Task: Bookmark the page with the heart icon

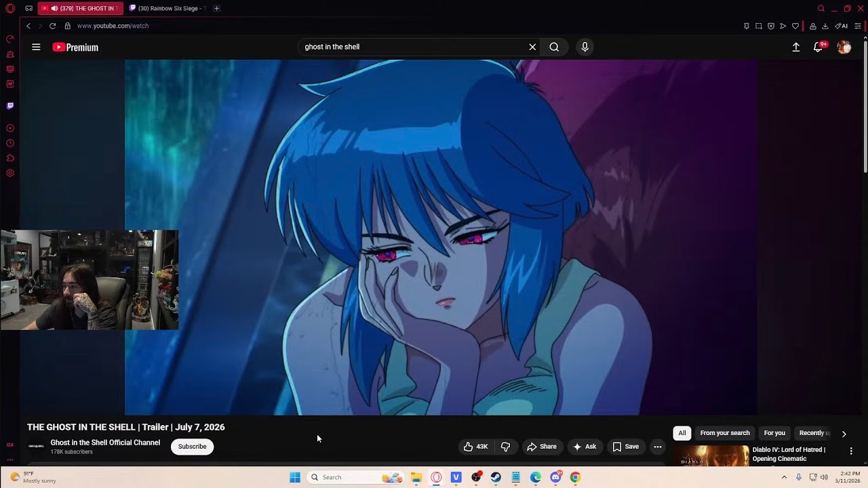Action: 795,26
